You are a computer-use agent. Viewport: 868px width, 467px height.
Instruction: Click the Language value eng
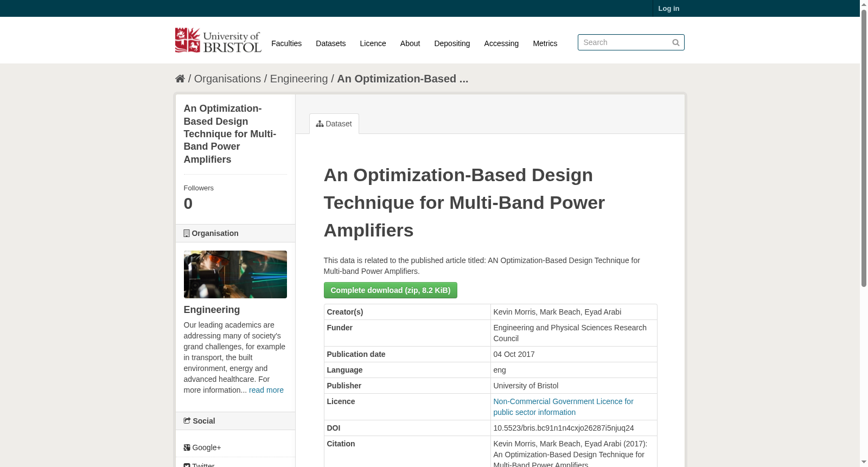(500, 370)
